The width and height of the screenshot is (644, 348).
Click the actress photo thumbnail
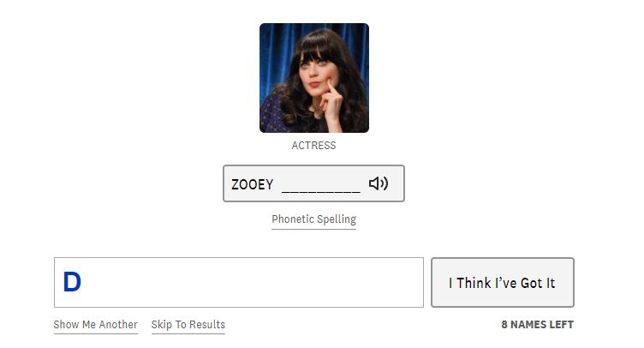point(314,78)
